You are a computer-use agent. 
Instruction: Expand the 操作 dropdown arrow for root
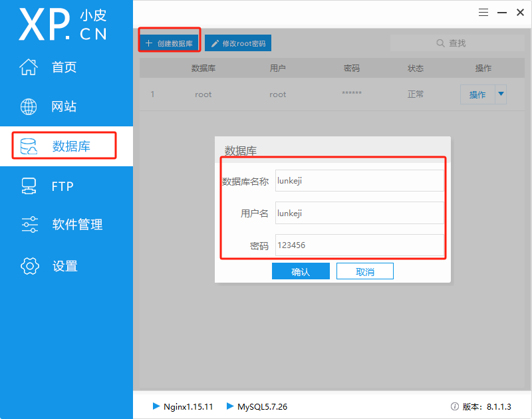pyautogui.click(x=501, y=94)
